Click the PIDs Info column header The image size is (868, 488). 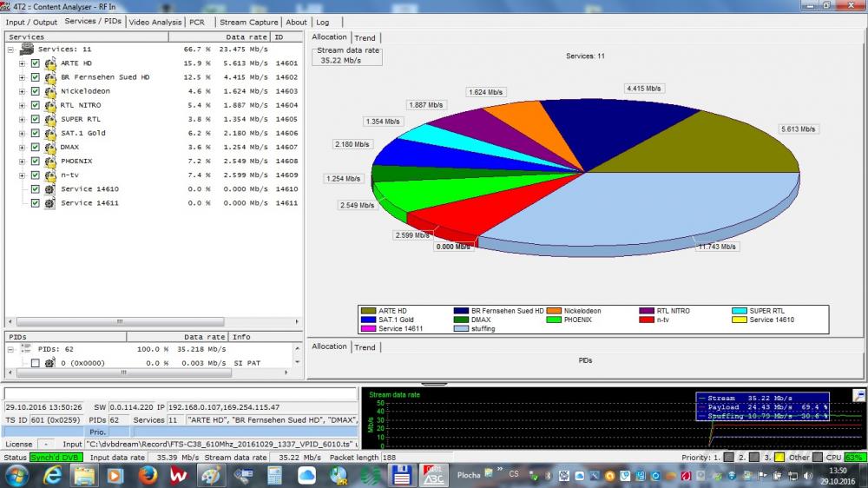click(266, 337)
